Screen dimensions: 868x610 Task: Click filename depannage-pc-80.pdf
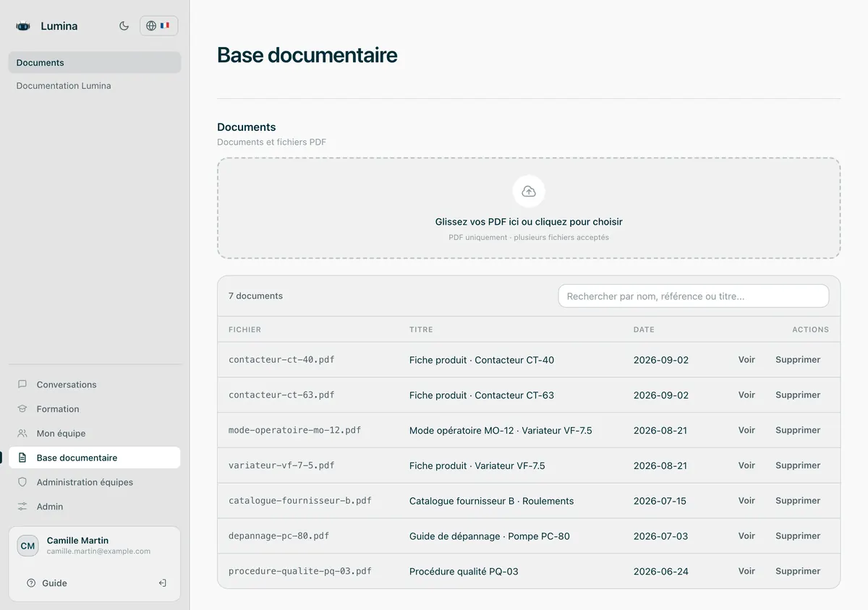279,536
